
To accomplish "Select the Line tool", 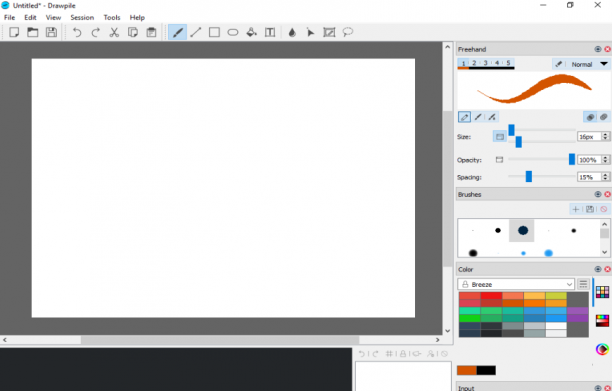I will 196,32.
